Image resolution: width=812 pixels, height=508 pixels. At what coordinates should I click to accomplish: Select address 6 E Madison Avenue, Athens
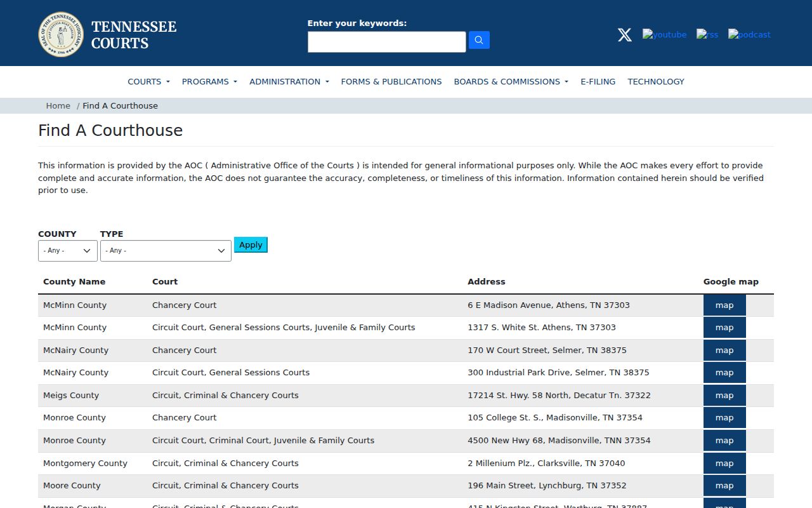click(x=549, y=305)
